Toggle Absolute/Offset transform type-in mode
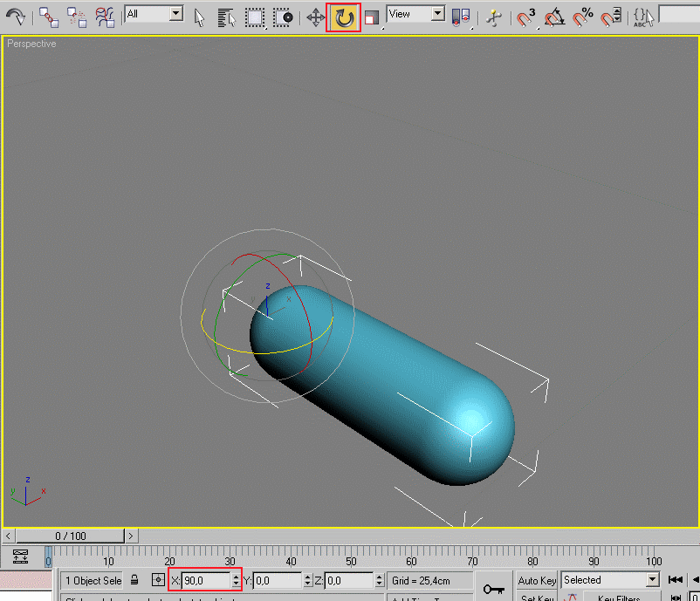700x601 pixels. click(158, 580)
